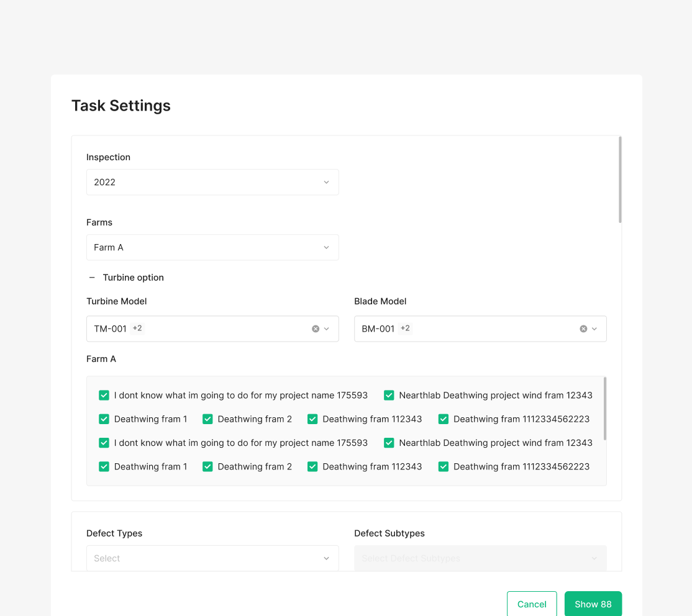The width and height of the screenshot is (692, 616).
Task: Click the Show 88 button
Action: 593,604
